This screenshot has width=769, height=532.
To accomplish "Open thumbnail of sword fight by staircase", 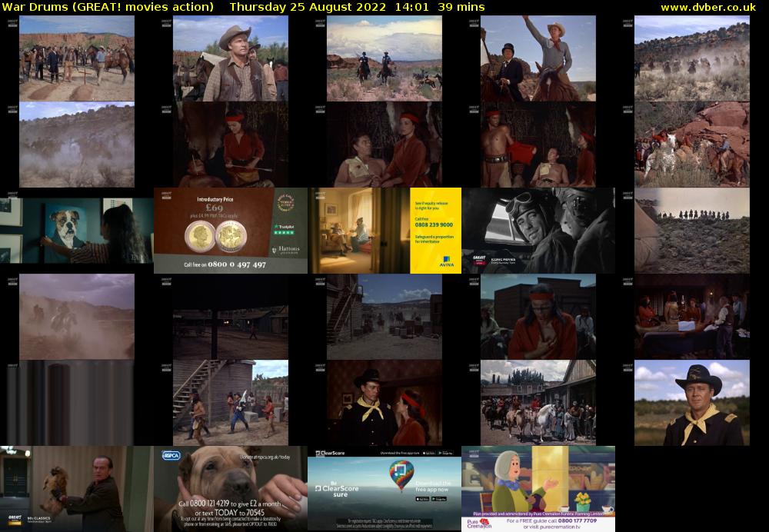I will 231,403.
